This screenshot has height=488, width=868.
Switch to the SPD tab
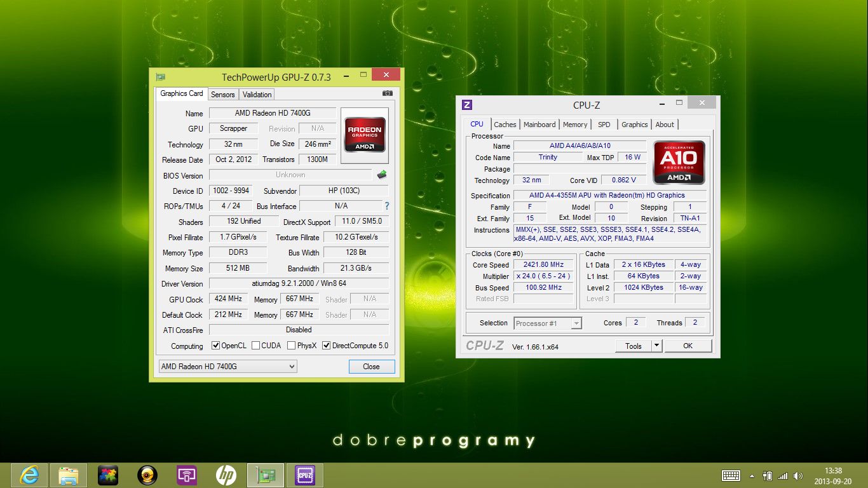click(x=604, y=125)
